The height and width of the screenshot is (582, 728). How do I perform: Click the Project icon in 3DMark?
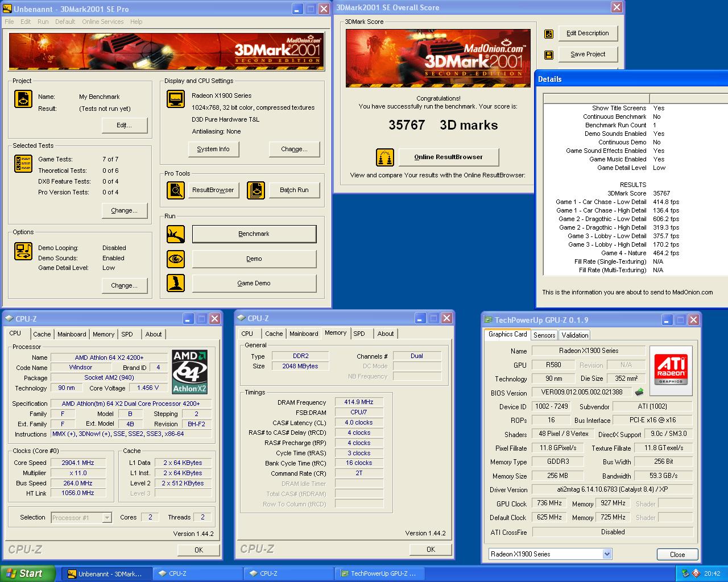pyautogui.click(x=23, y=99)
